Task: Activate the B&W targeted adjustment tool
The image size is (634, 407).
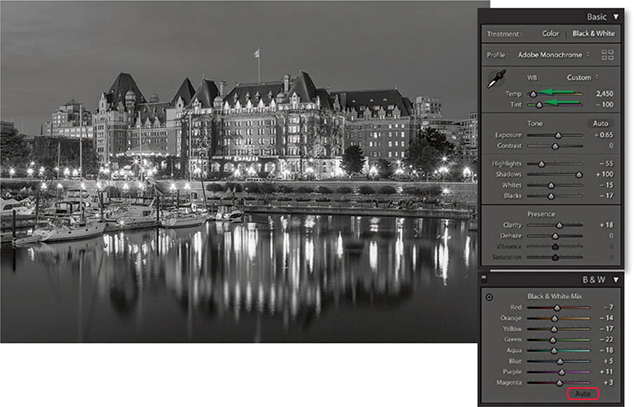Action: pyautogui.click(x=489, y=297)
